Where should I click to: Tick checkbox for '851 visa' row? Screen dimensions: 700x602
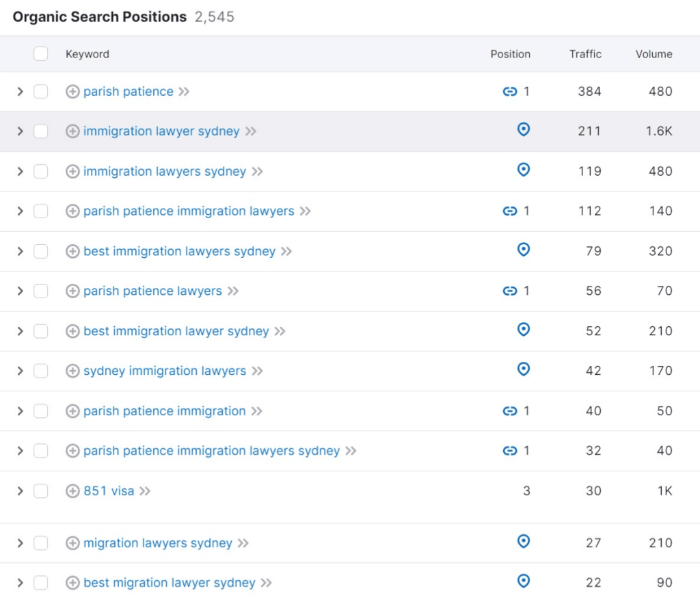(x=40, y=491)
